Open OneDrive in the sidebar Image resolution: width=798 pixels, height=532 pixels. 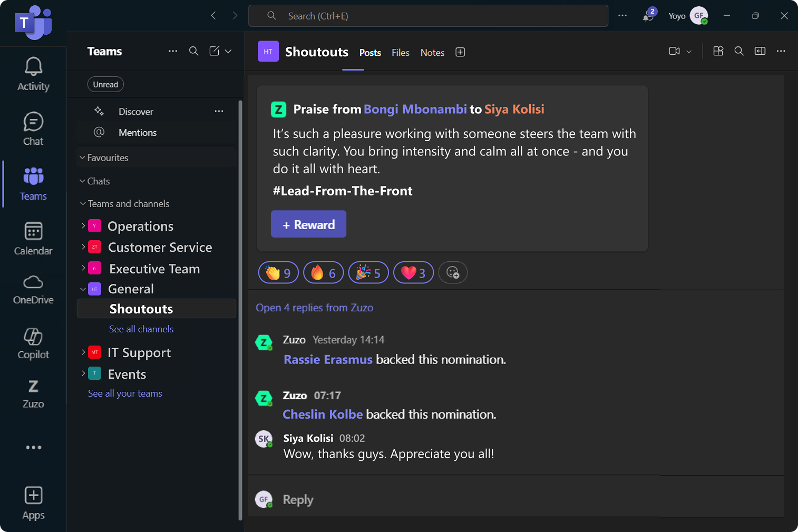33,289
